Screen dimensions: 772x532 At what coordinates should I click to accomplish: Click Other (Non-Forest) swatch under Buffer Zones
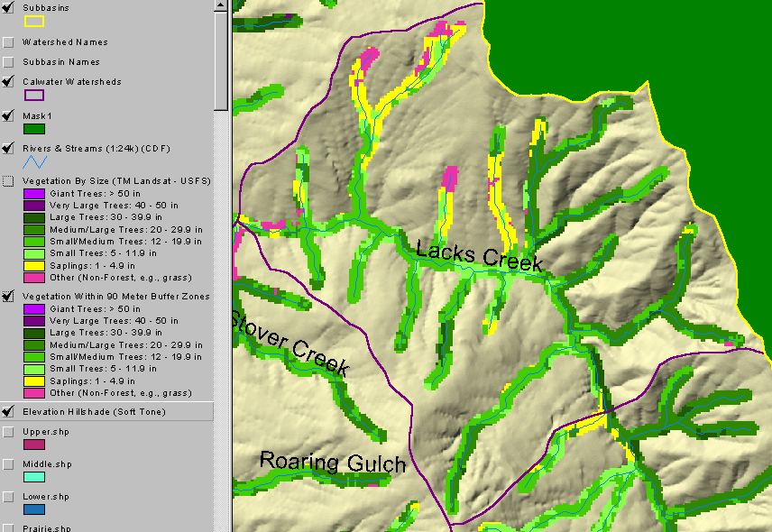click(x=34, y=393)
